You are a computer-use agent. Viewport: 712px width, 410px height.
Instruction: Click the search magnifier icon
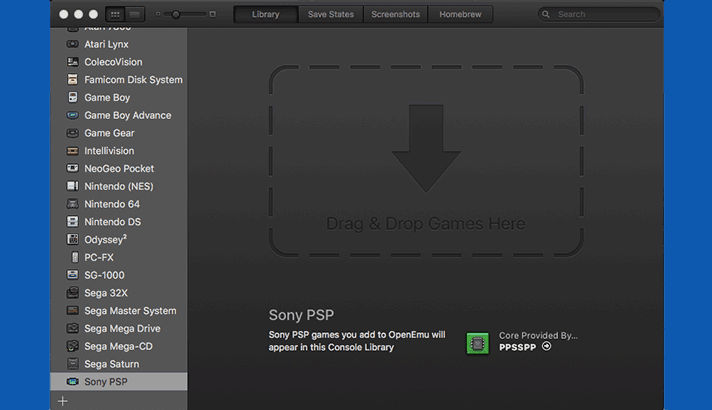point(546,14)
